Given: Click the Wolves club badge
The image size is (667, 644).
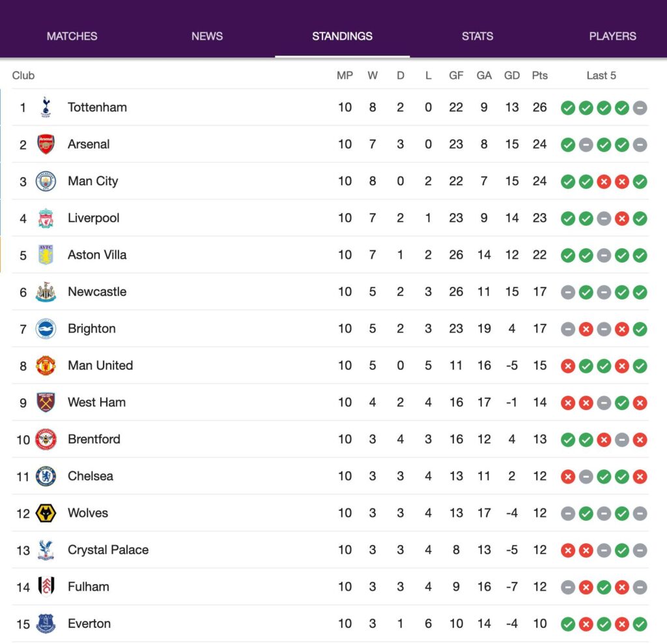Looking at the screenshot, I should 46,514.
